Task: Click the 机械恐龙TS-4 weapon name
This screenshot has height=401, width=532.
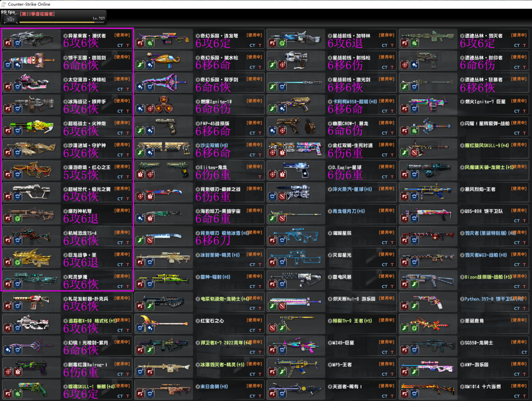Action: 82,233
